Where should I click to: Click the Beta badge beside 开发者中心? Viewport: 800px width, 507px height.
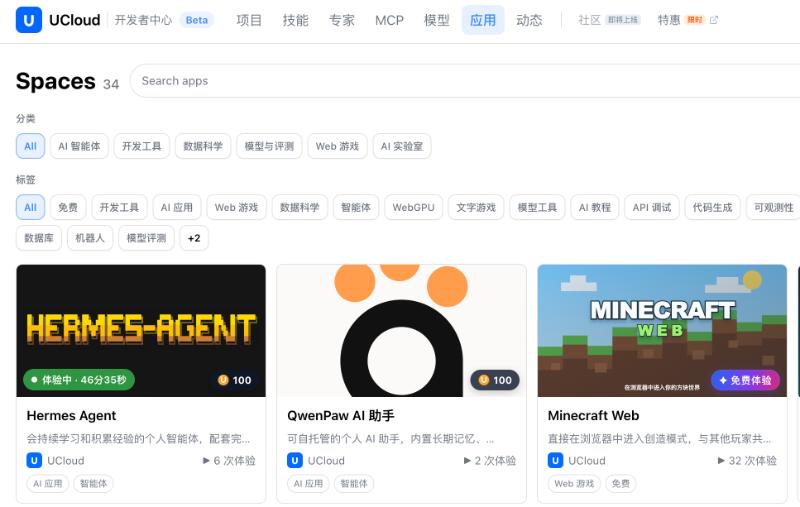click(x=196, y=20)
